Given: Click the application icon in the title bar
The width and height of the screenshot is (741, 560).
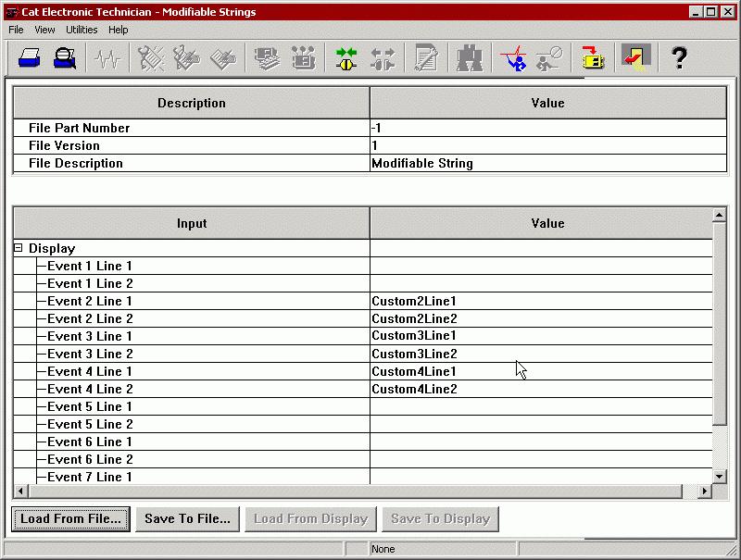Looking at the screenshot, I should [x=12, y=12].
